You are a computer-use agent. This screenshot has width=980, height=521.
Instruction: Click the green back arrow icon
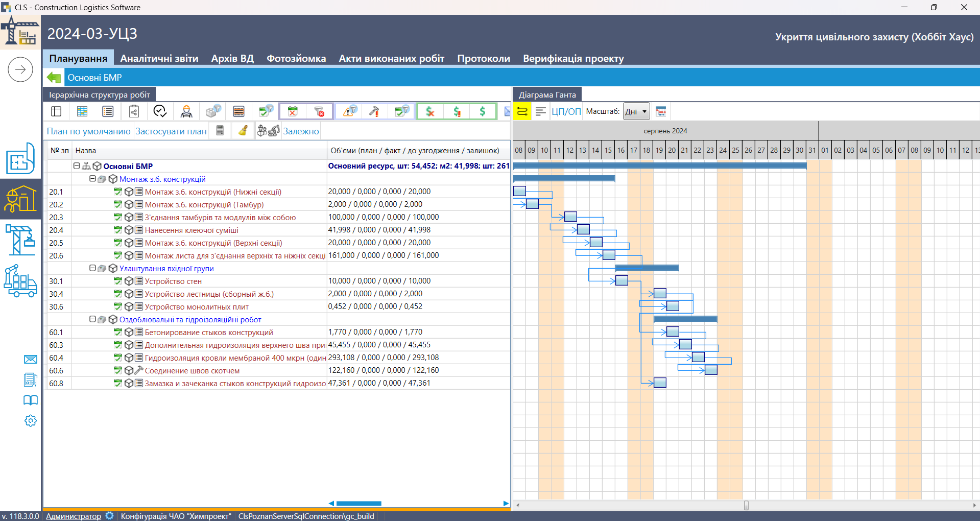click(x=54, y=78)
